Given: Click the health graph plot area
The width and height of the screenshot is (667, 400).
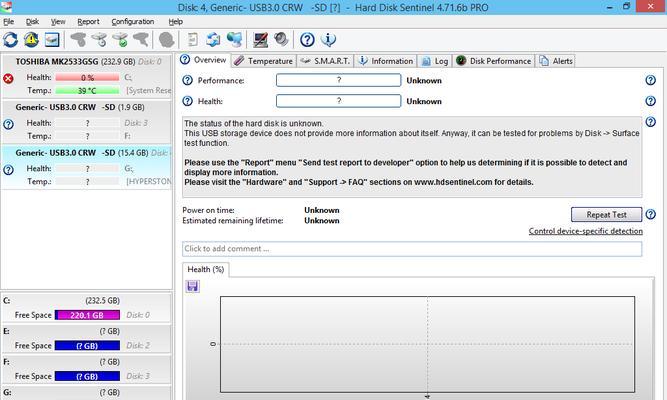Looking at the screenshot, I should click(427, 344).
